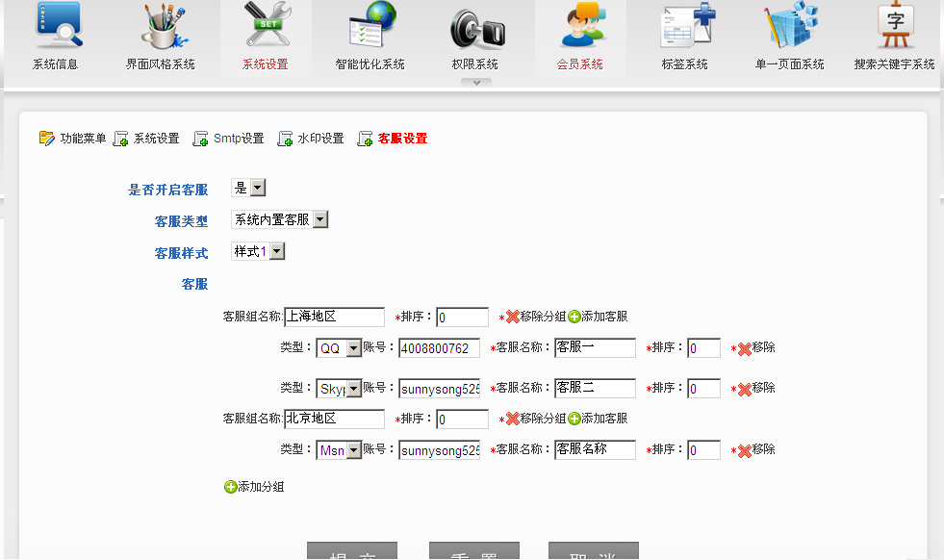This screenshot has height=560, width=944.
Task: Change the QQ type dropdown
Action: tap(353, 348)
